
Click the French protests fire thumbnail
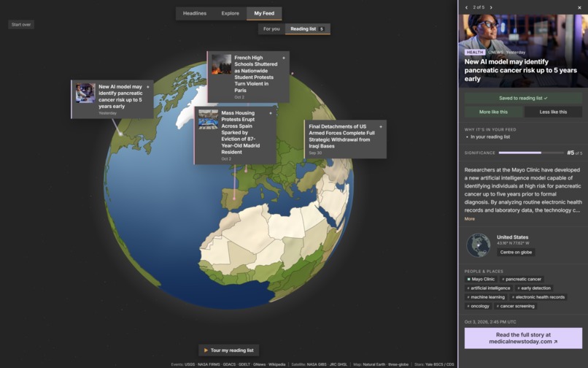pyautogui.click(x=221, y=64)
